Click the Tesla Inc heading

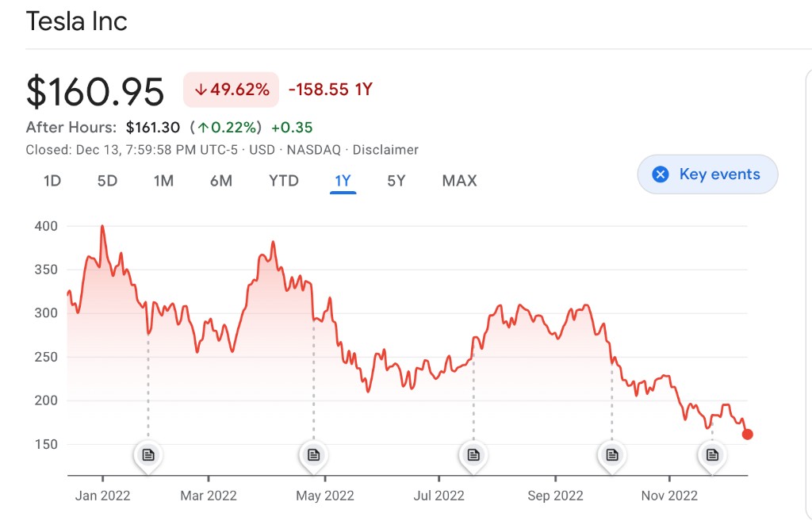pos(77,21)
